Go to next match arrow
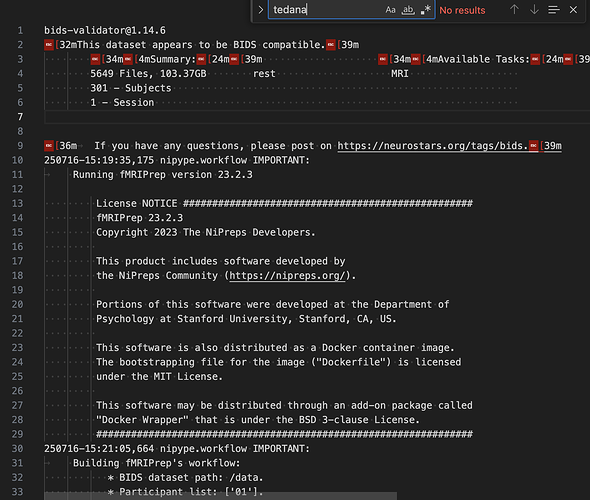Viewport: 590px width, 500px height. pos(534,10)
